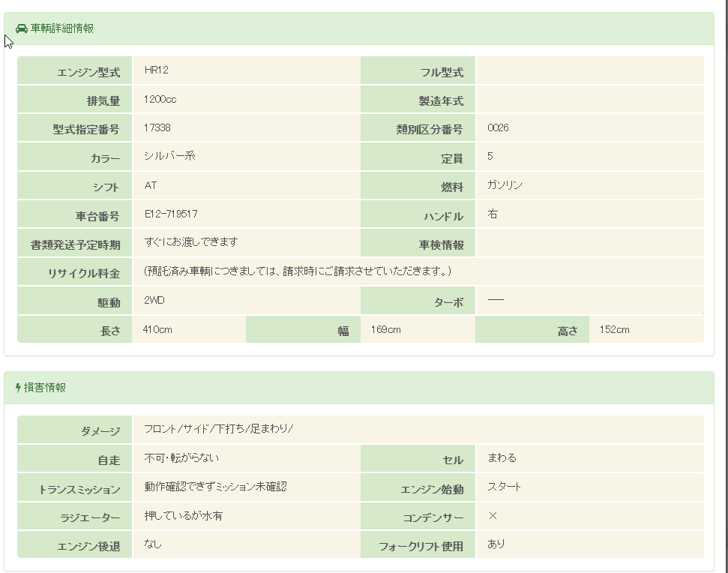Click the car icon beside 車輌詳細情報
The image size is (728, 573).
[x=21, y=28]
